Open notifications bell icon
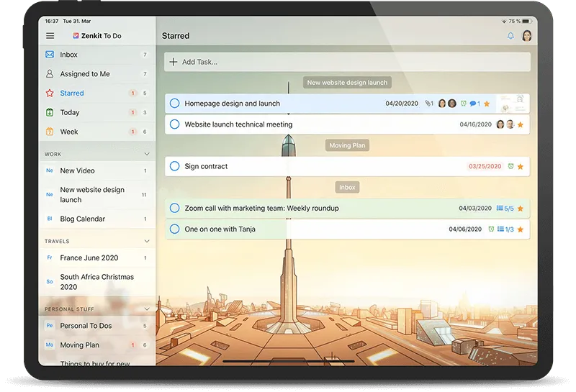 click(x=510, y=36)
